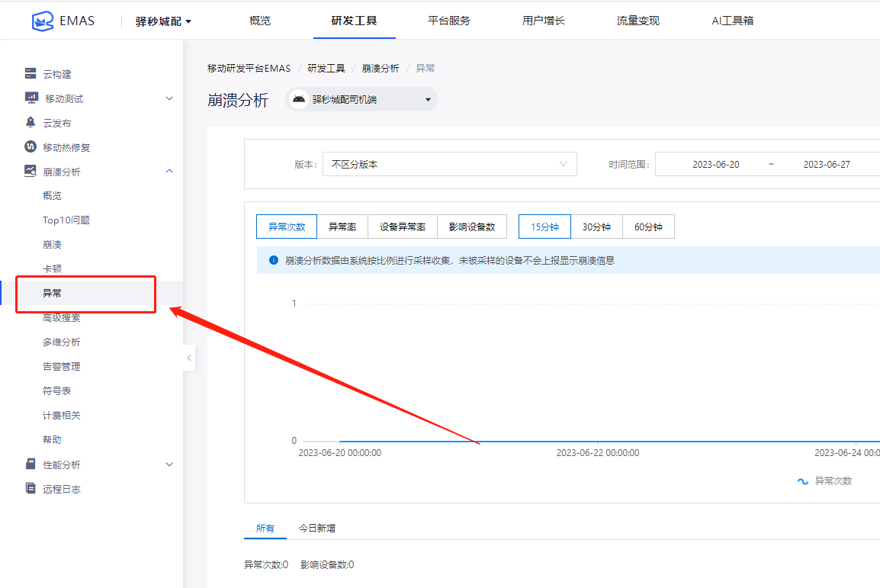Open the 概览 top navigation tab
The image size is (880, 588).
click(x=260, y=21)
